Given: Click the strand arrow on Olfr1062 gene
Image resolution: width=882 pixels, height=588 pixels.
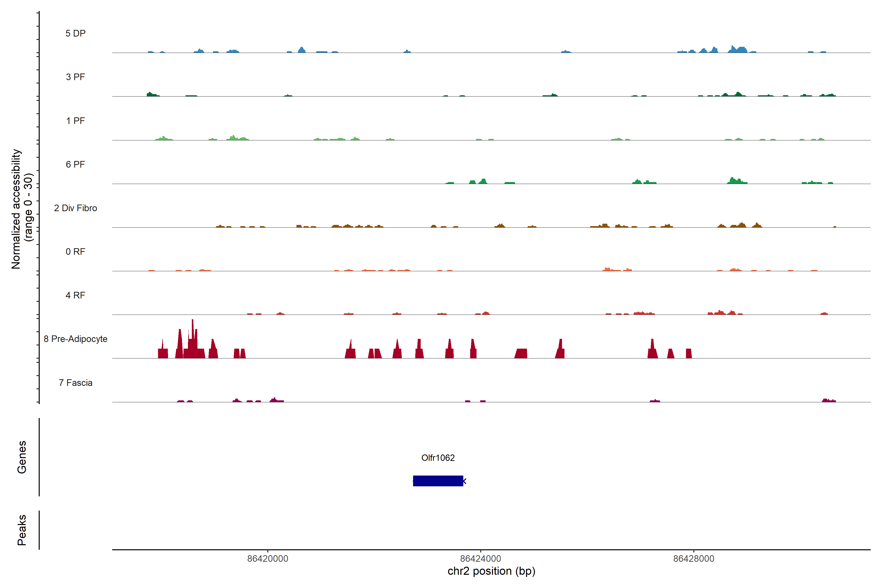Looking at the screenshot, I should coord(465,481).
